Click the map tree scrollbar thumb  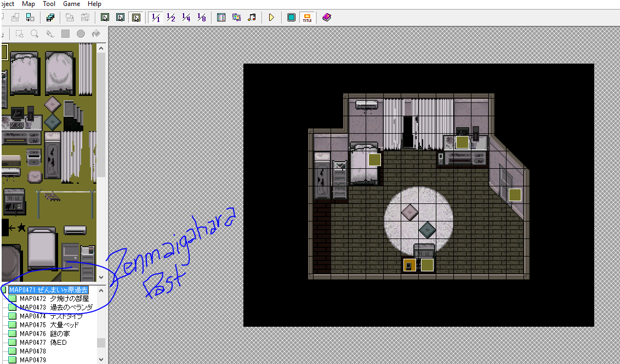point(101,343)
